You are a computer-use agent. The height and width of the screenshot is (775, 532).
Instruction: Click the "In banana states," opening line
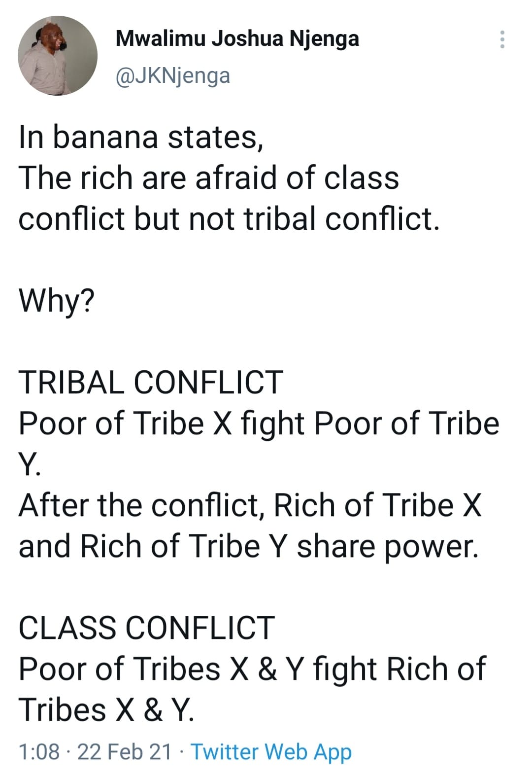141,137
